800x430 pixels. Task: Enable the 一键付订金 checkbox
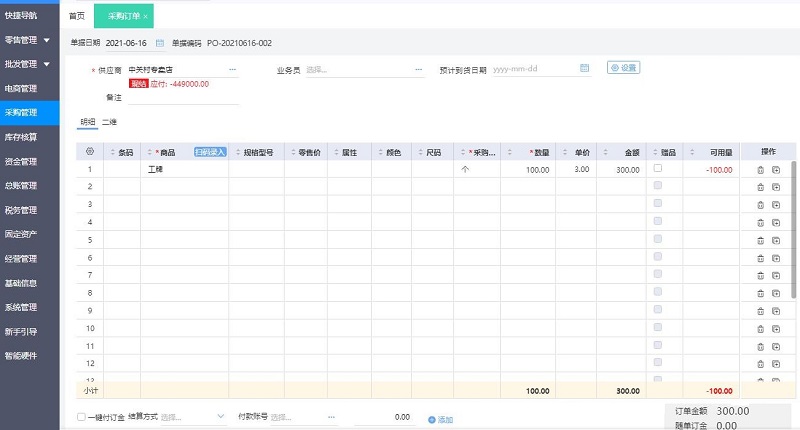[81, 417]
